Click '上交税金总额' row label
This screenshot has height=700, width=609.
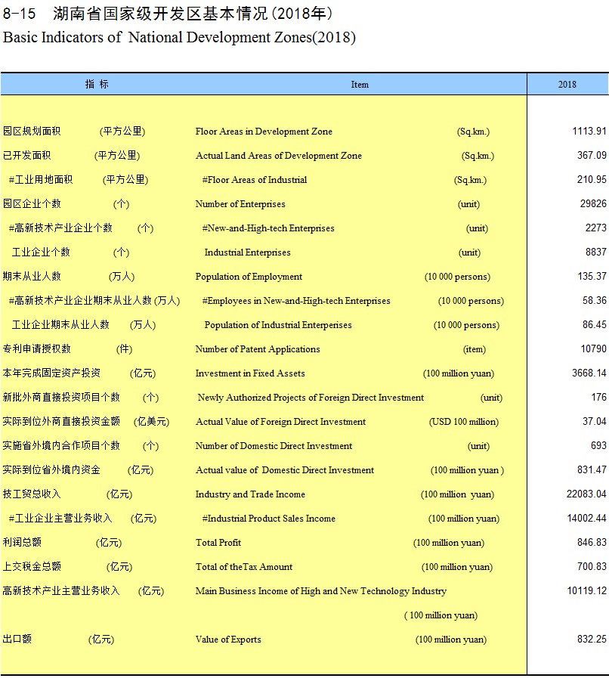[31, 566]
